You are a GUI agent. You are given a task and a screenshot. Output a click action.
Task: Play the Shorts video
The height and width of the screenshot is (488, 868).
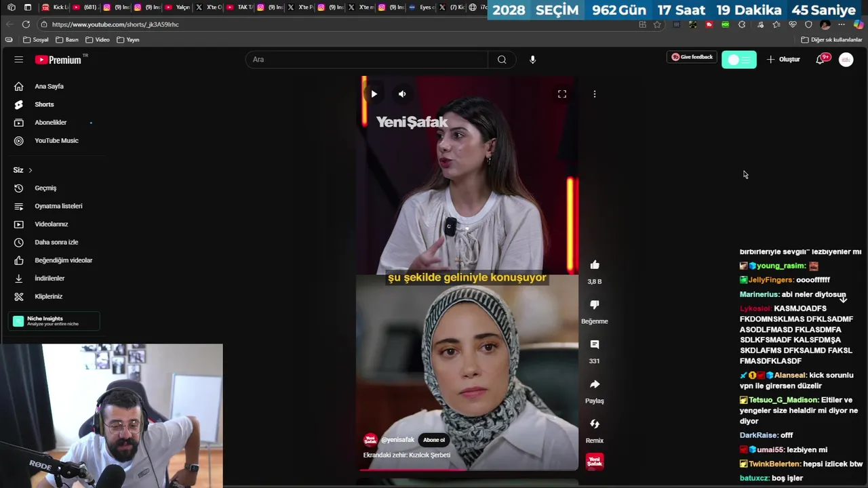click(x=374, y=94)
